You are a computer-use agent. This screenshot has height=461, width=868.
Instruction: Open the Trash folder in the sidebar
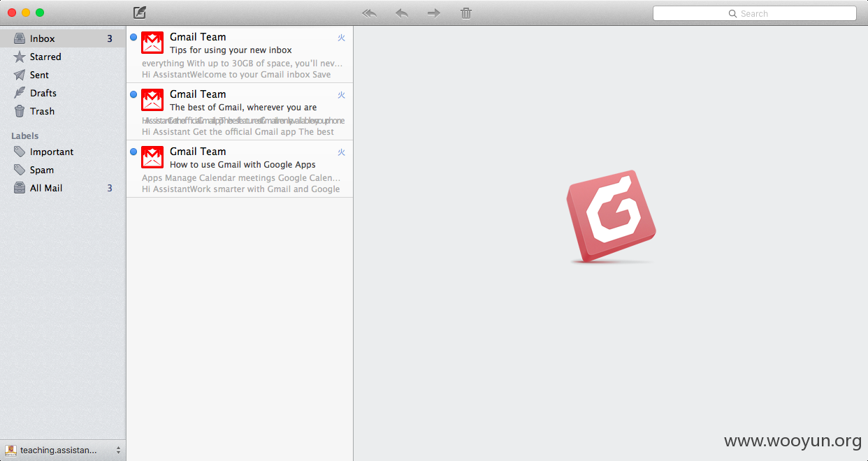coord(63,111)
